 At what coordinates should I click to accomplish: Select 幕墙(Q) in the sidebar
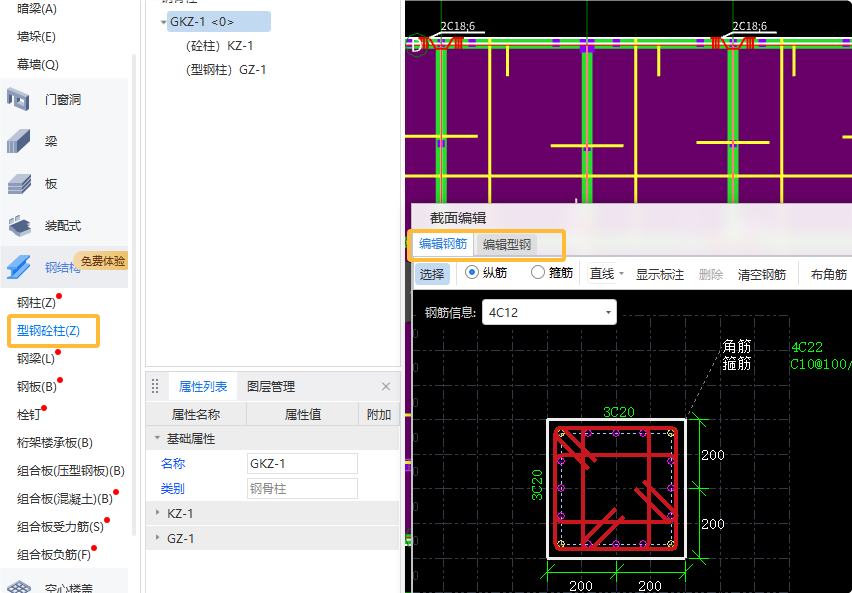tap(37, 65)
